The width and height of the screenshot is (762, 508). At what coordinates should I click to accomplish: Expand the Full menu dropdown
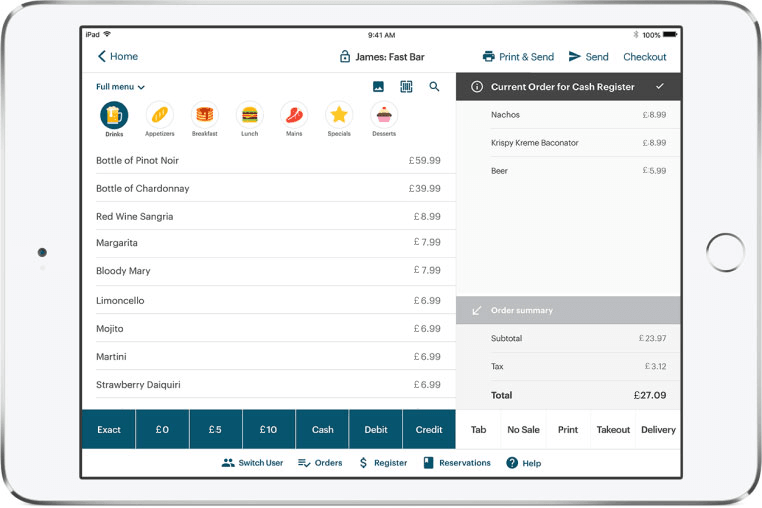point(120,87)
